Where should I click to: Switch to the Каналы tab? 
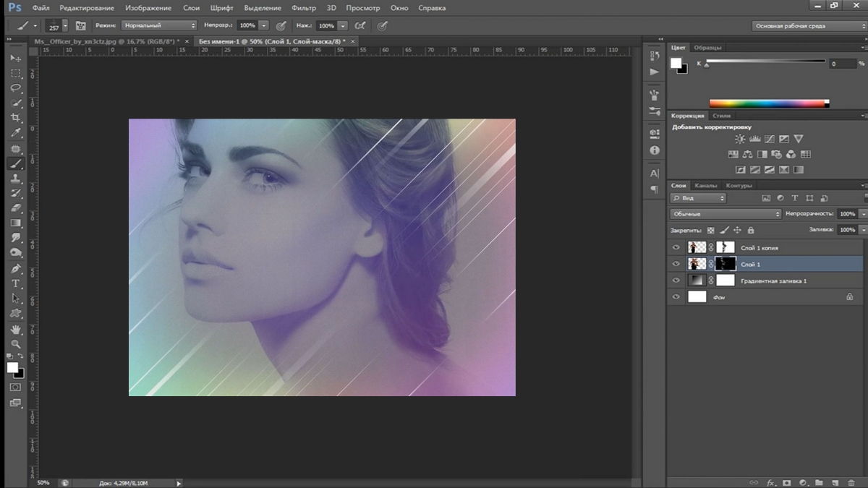coord(705,186)
